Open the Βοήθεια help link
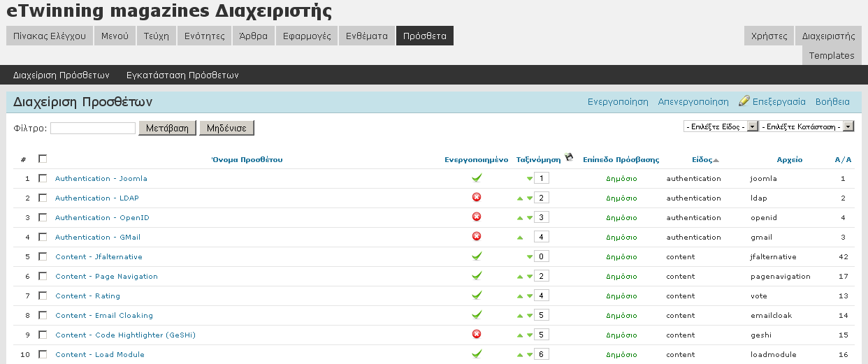Viewport: 868px width, 364px height. click(x=832, y=101)
